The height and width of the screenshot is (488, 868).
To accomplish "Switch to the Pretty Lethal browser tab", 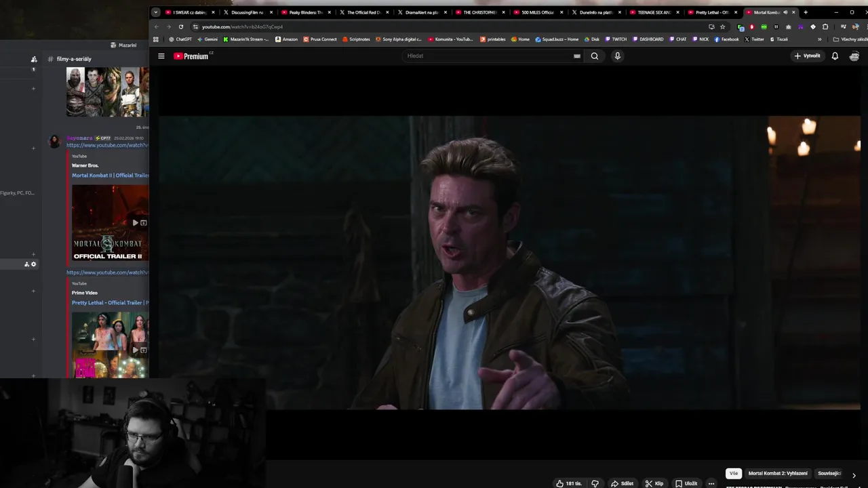I will (711, 12).
